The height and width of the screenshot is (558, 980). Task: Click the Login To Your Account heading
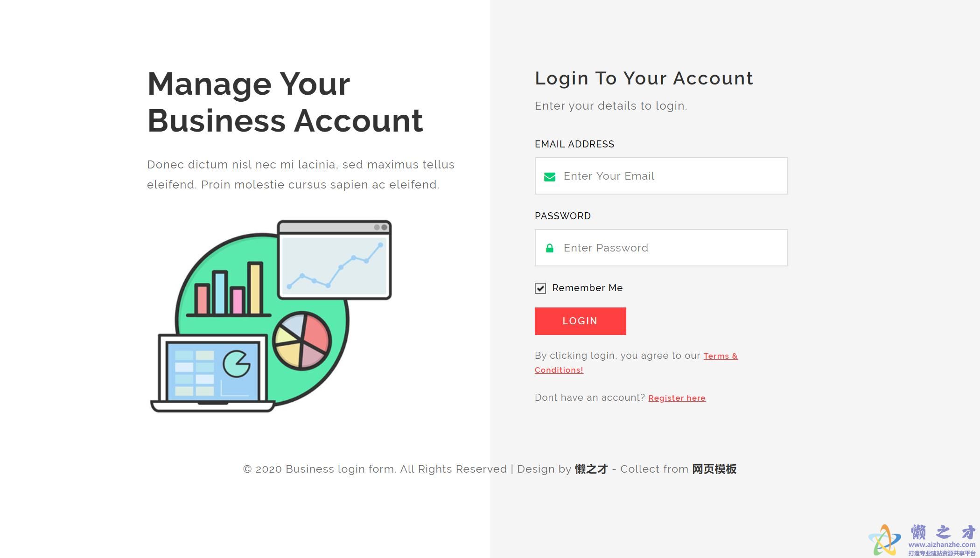[x=644, y=78]
